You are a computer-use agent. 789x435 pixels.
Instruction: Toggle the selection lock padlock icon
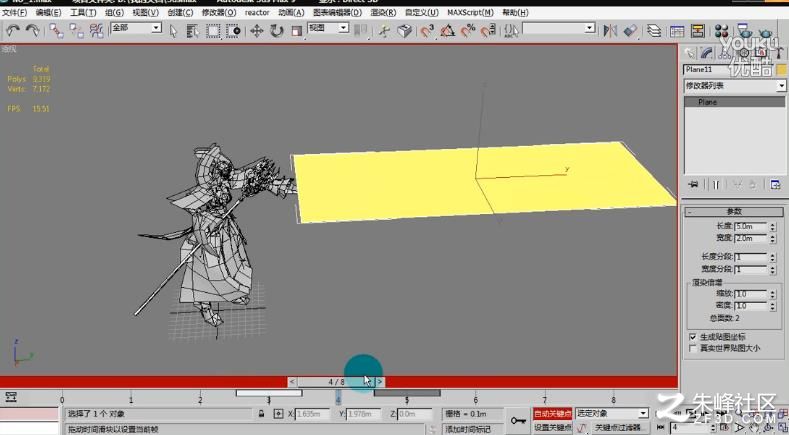pos(261,414)
